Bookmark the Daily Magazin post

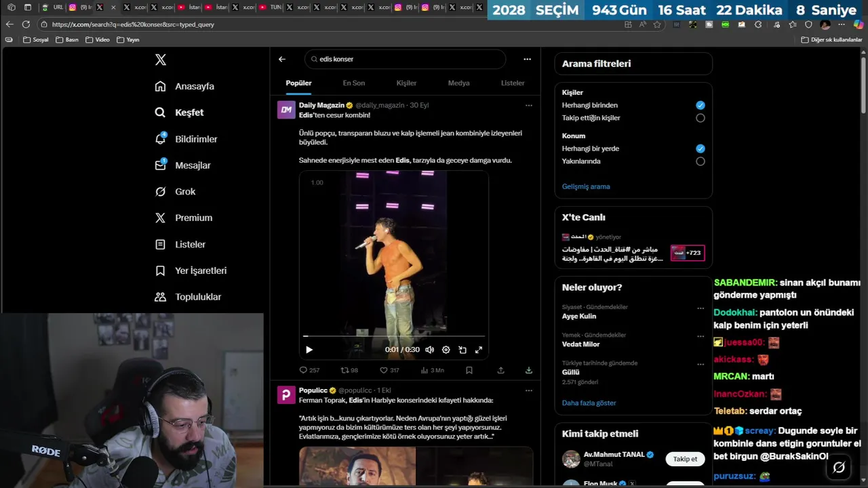coord(469,370)
